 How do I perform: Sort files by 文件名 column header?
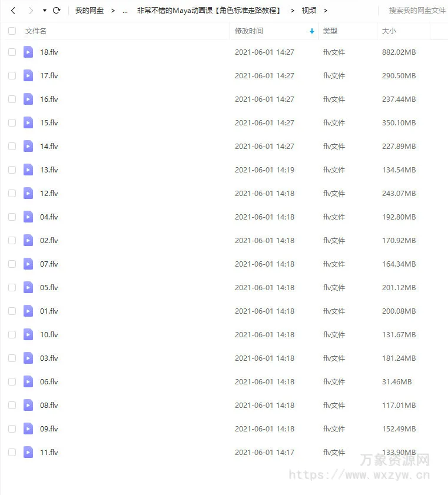(36, 31)
